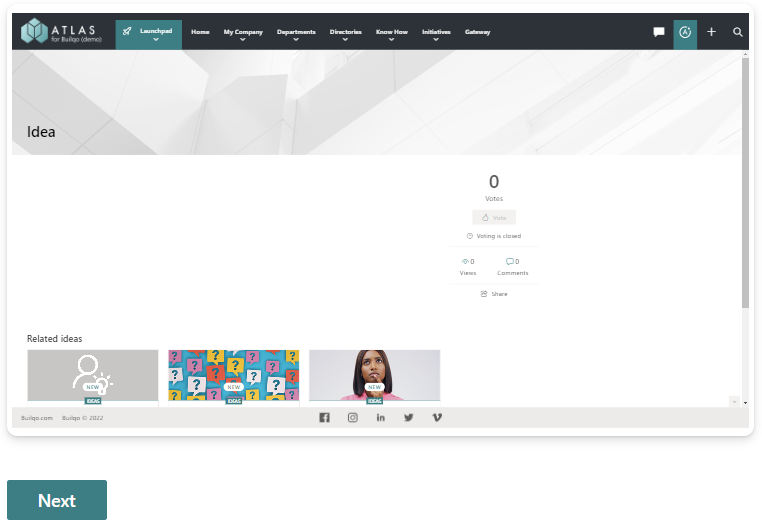
Task: Go to the Home menu item
Action: (200, 32)
